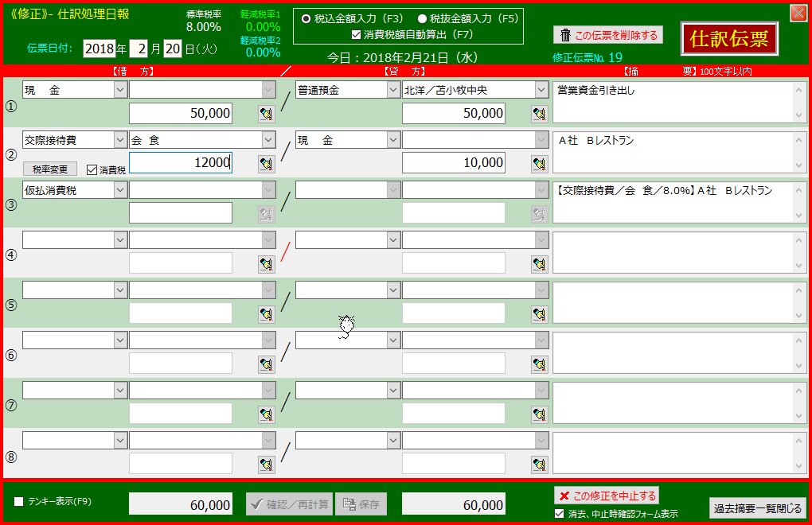The image size is (812, 525).
Task: Select 税抜金額入力 (F5) radio option
Action: (422, 18)
